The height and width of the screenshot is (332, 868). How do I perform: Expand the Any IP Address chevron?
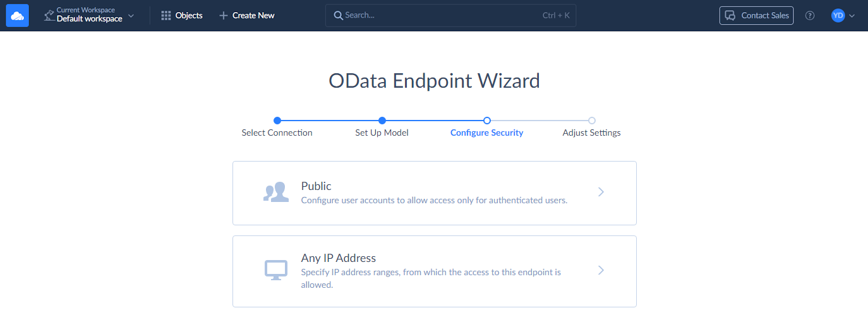pos(601,270)
